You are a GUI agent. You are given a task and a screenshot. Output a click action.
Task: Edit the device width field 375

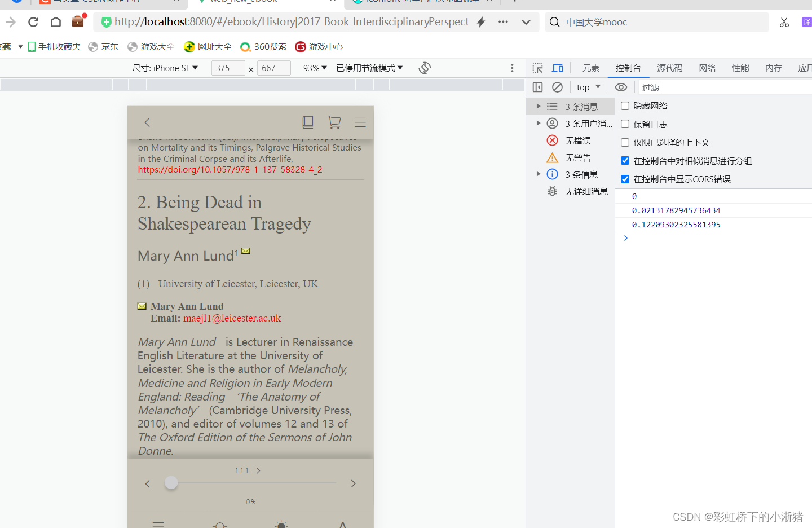[228, 68]
